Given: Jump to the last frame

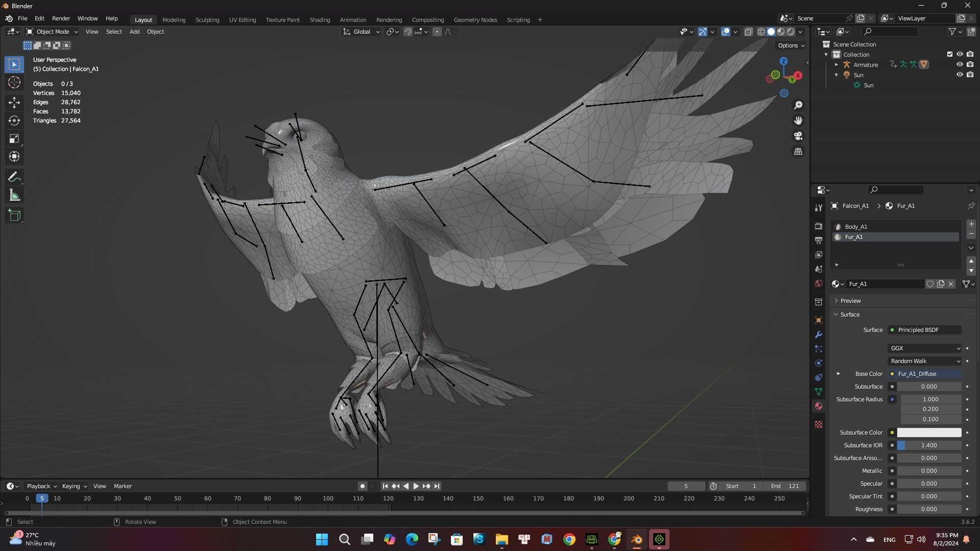Looking at the screenshot, I should coord(437,486).
